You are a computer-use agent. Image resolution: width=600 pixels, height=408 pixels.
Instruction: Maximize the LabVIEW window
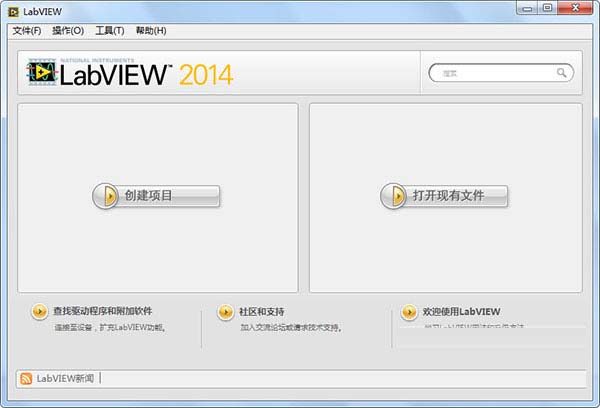[548, 8]
